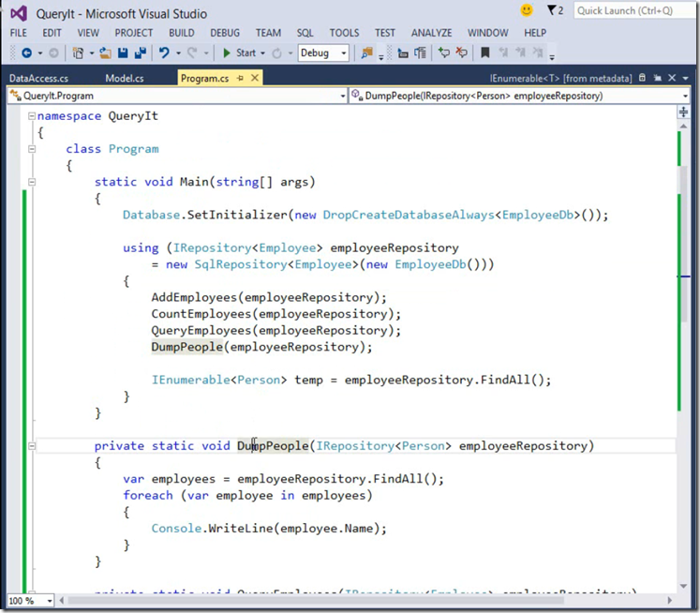Click the Find in Files toolbar icon
700x613 pixels.
(367, 53)
